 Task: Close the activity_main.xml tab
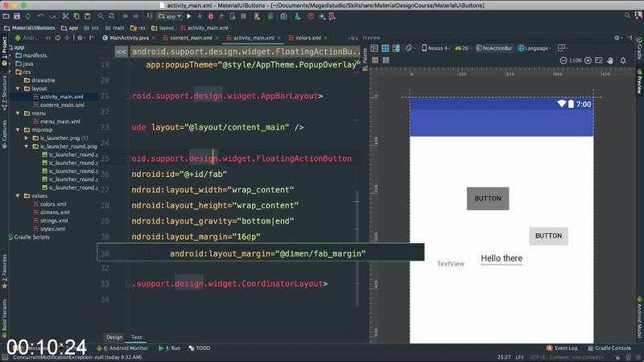click(279, 38)
